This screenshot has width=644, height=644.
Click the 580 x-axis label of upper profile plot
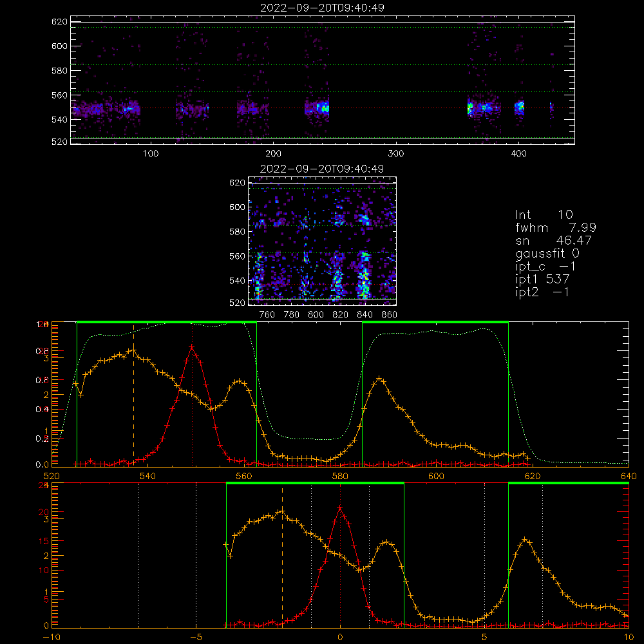coord(340,476)
